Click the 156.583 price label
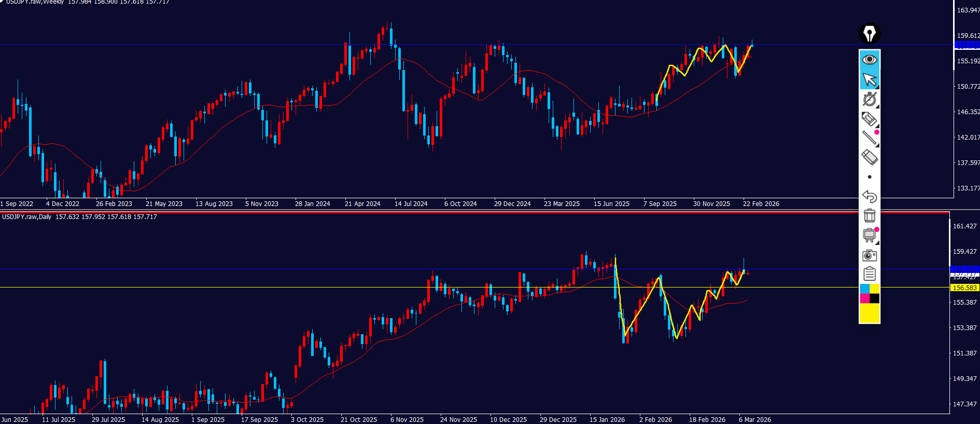 pos(964,288)
